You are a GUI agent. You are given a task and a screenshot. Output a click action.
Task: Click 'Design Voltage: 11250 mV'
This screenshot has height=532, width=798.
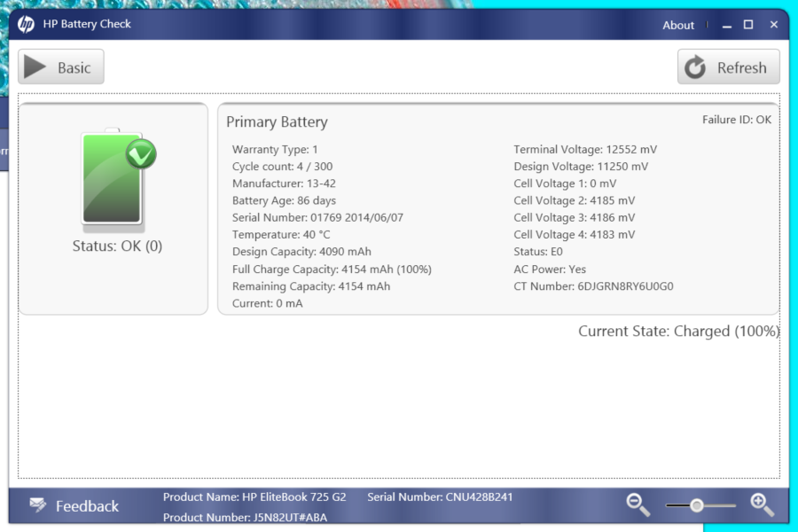click(581, 167)
